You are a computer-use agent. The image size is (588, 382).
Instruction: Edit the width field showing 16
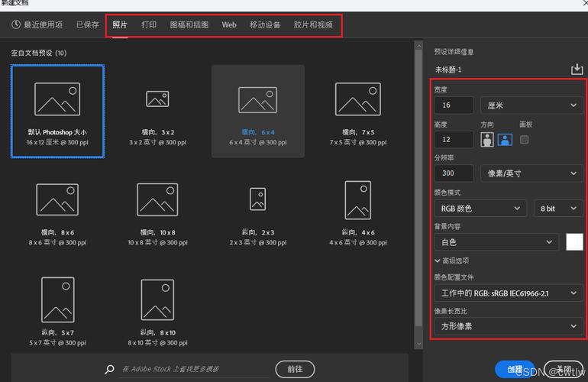click(x=454, y=105)
